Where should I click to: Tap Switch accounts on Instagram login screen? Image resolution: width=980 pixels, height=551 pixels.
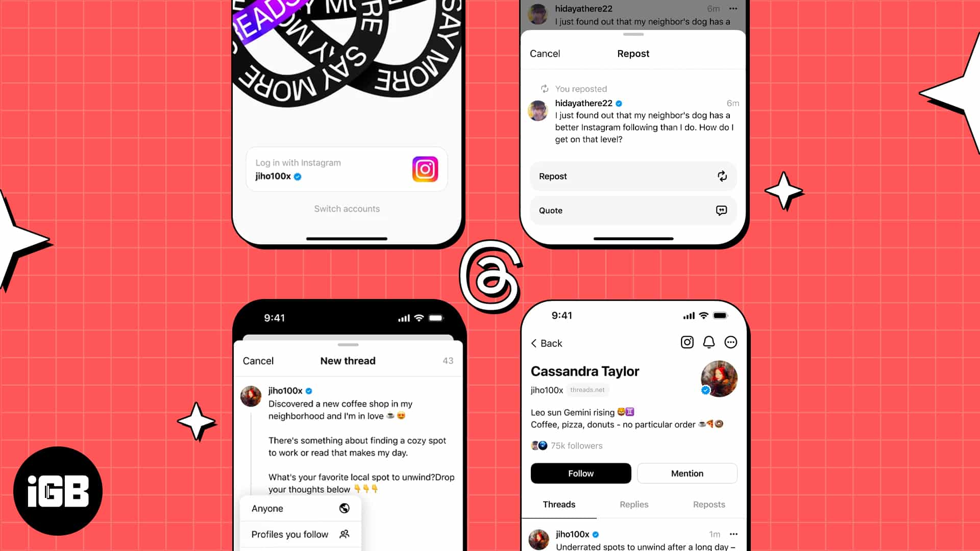[347, 209]
